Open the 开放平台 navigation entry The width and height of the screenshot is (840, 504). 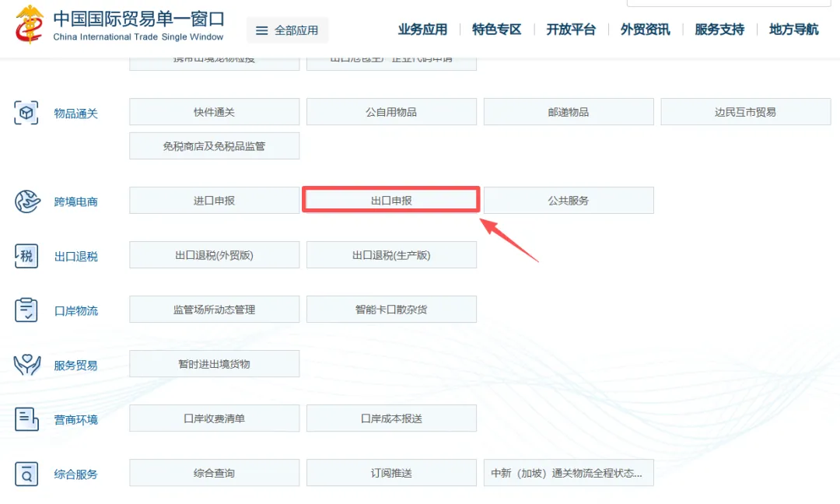[570, 30]
